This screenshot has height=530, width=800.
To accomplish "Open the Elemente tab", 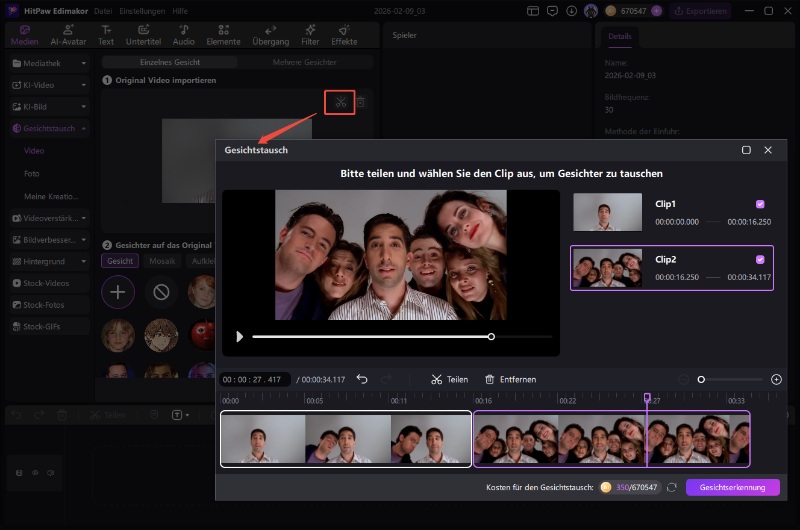I will (x=223, y=35).
